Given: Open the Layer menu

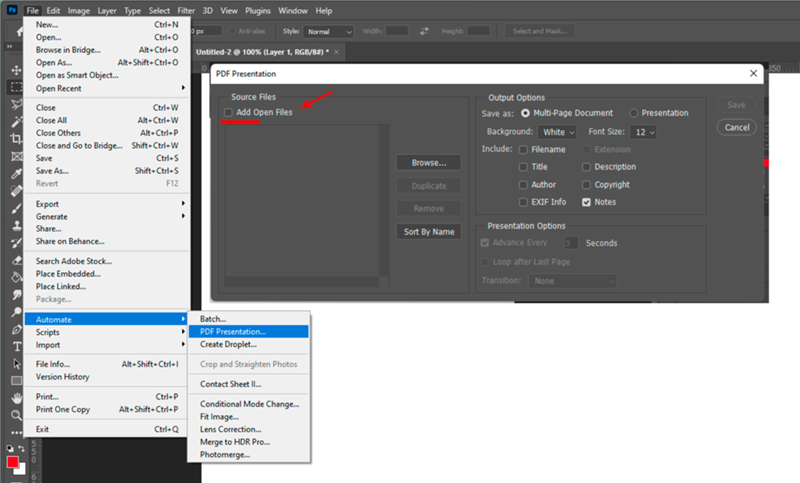Looking at the screenshot, I should tap(107, 10).
